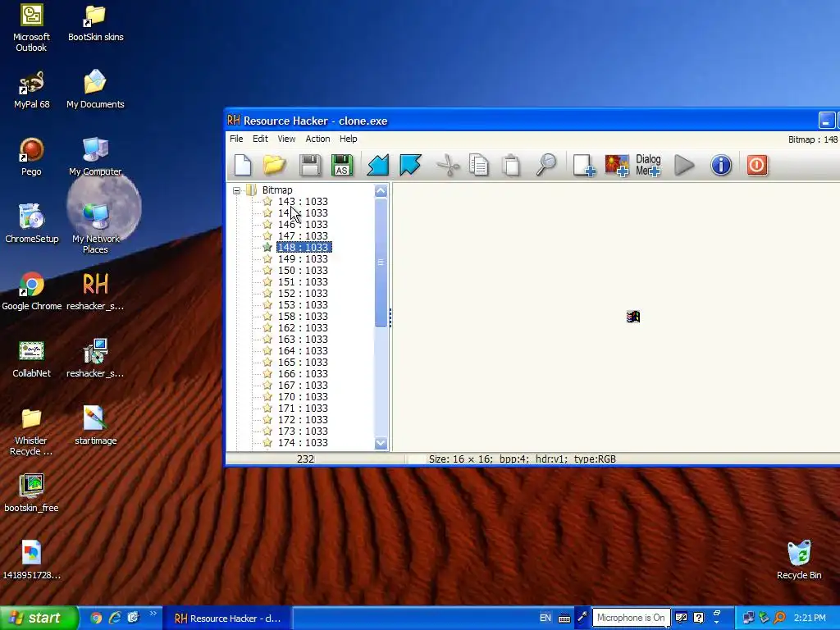Click the Paste clipboard icon

pos(511,165)
